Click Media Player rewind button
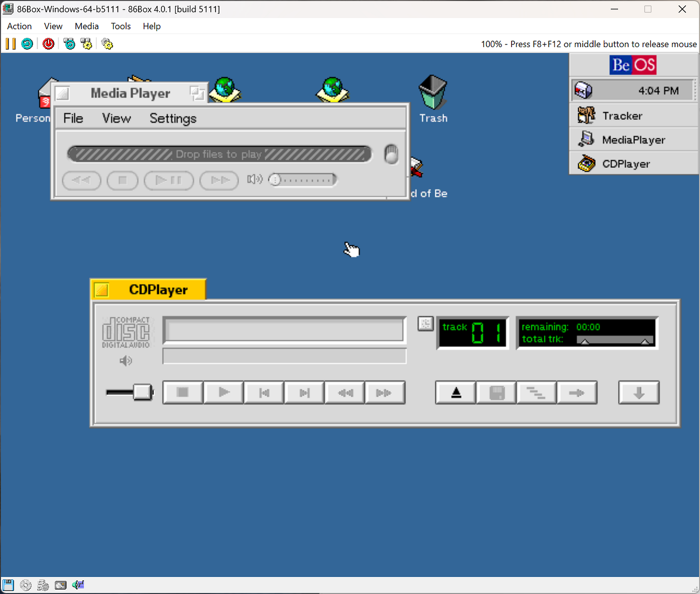This screenshot has width=700, height=594. (81, 180)
